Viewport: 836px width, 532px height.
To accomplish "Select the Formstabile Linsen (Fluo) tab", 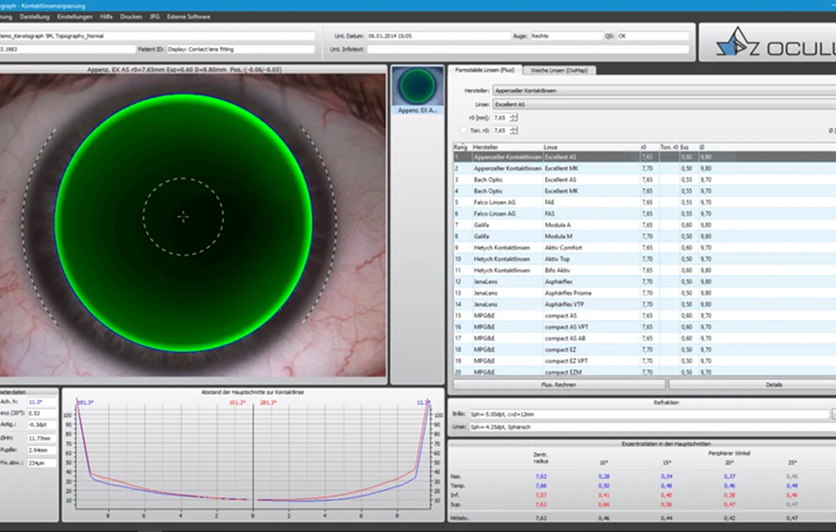I will pyautogui.click(x=485, y=70).
